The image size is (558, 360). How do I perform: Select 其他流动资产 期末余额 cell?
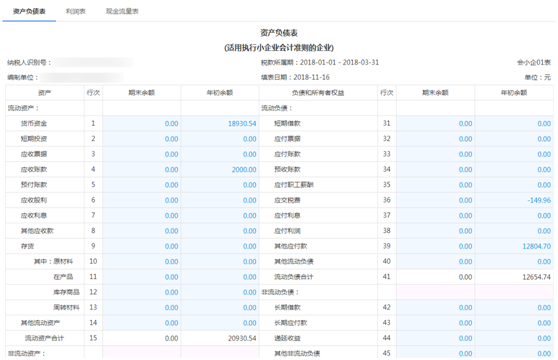click(142, 322)
